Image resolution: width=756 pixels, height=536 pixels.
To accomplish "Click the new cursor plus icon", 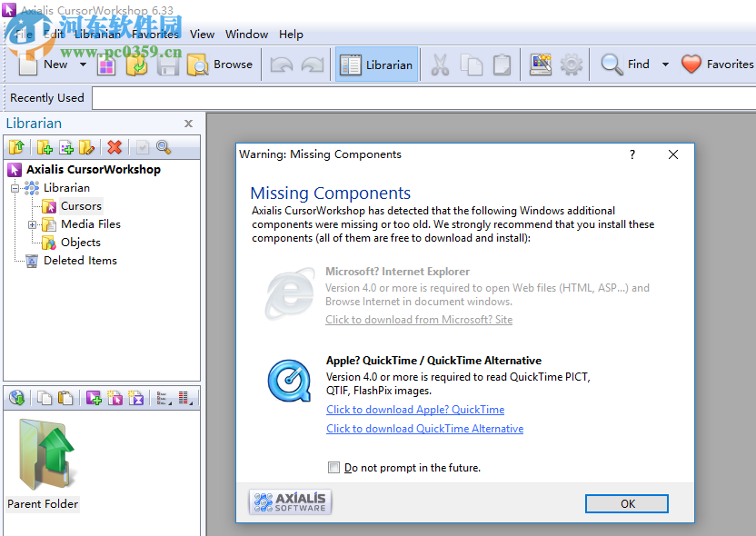I will [94, 398].
